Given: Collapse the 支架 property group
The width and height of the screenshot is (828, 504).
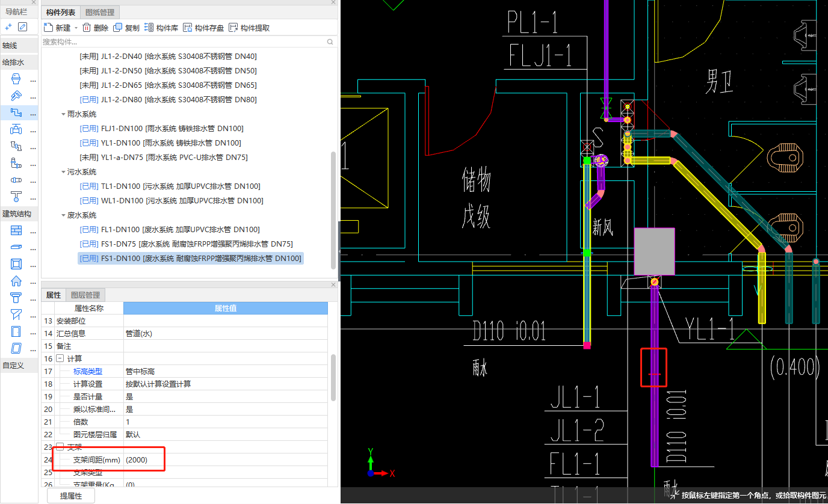Looking at the screenshot, I should coord(60,447).
